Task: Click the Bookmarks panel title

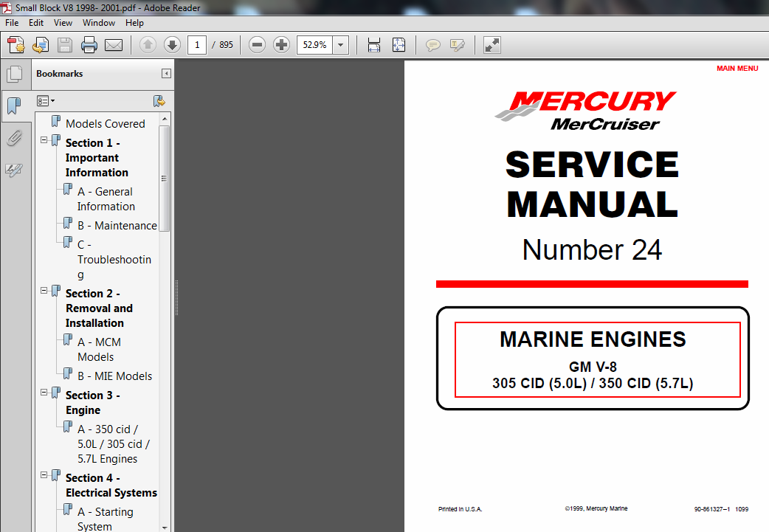Action: pos(59,74)
